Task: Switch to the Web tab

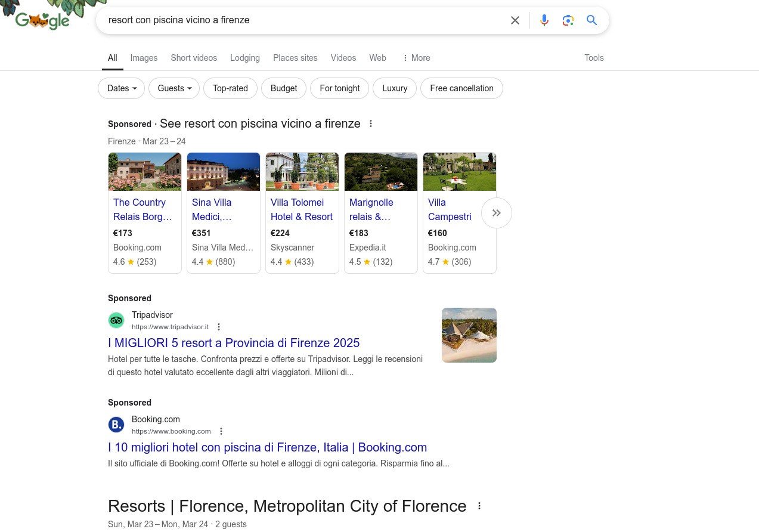Action: (x=377, y=58)
